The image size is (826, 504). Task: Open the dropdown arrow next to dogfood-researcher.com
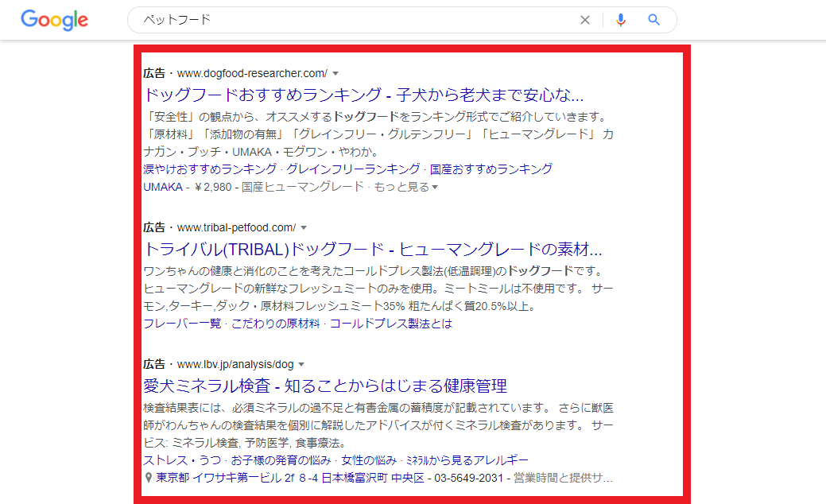(335, 74)
